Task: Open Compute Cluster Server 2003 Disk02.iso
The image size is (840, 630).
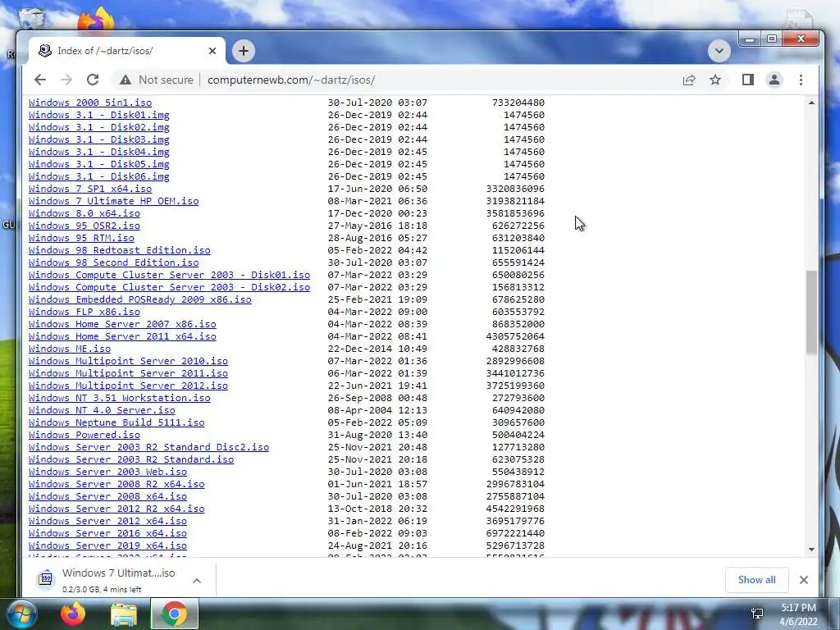Action: pyautogui.click(x=169, y=287)
